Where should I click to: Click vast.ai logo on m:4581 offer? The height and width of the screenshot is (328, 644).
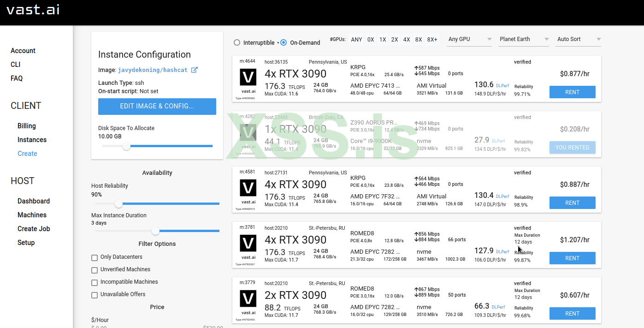point(248,188)
